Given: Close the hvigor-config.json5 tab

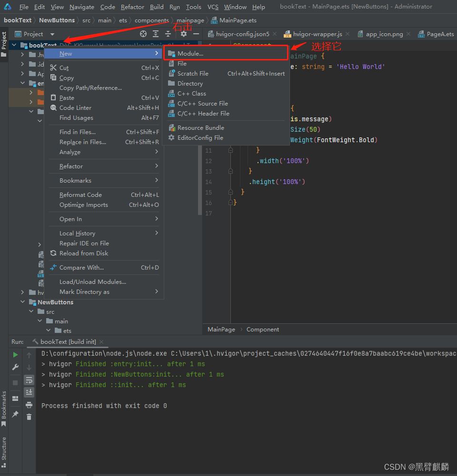Looking at the screenshot, I should (275, 34).
